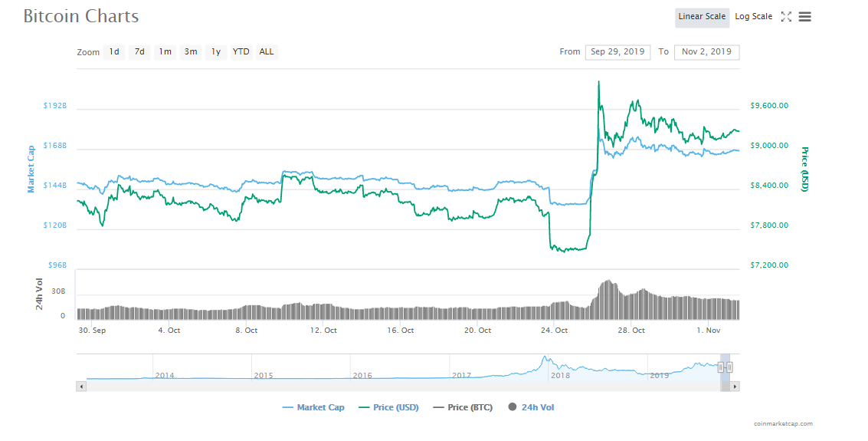Click the navigator scrollbar thumb
The image size is (868, 441).
726,386
